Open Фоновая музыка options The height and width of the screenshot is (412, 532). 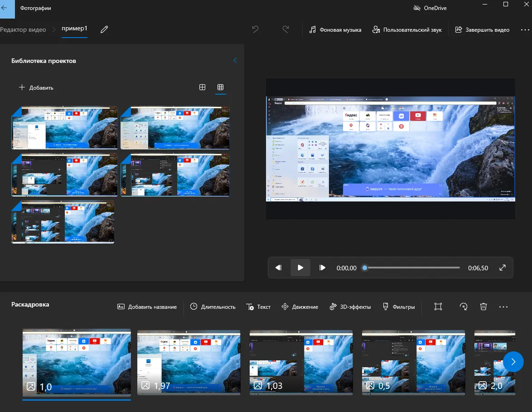(x=335, y=30)
